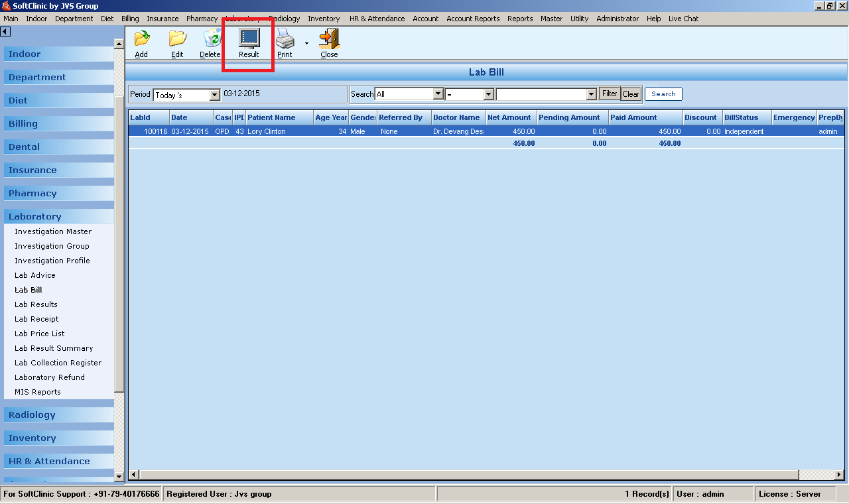Click the Print printer icon
The width and height of the screenshot is (849, 504).
[285, 40]
